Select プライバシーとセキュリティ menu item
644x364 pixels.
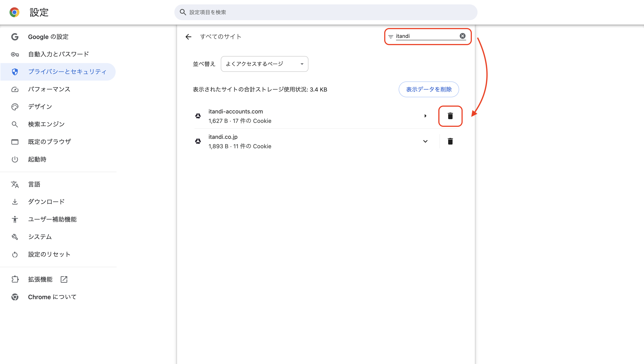tap(58, 72)
